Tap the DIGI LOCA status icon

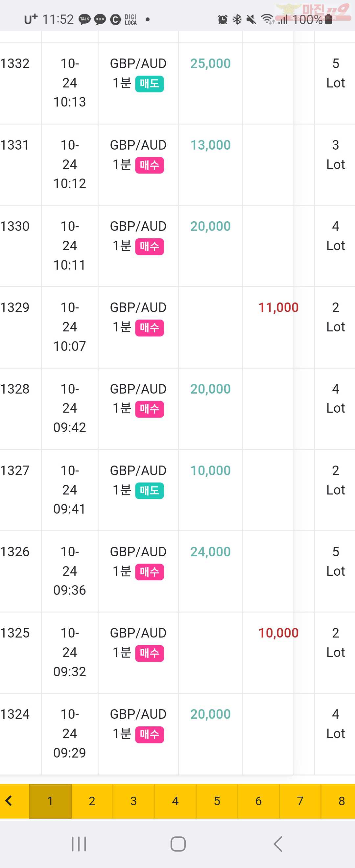pos(131,19)
